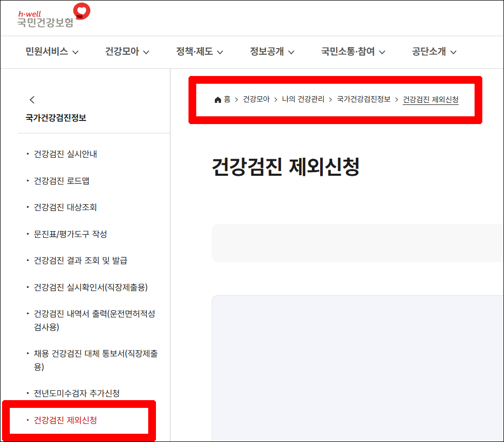Click the h-well 국민건강보험 logo
The image size is (504, 442).
[54, 16]
